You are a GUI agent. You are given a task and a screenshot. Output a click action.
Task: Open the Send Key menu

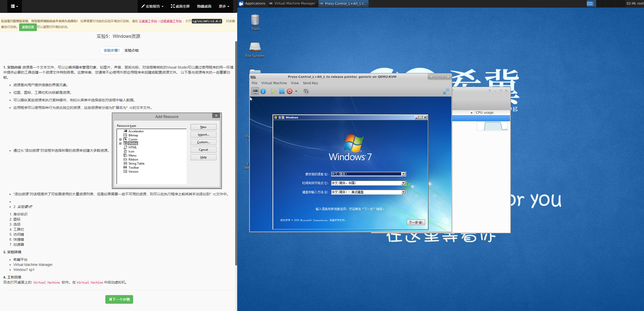coord(310,83)
